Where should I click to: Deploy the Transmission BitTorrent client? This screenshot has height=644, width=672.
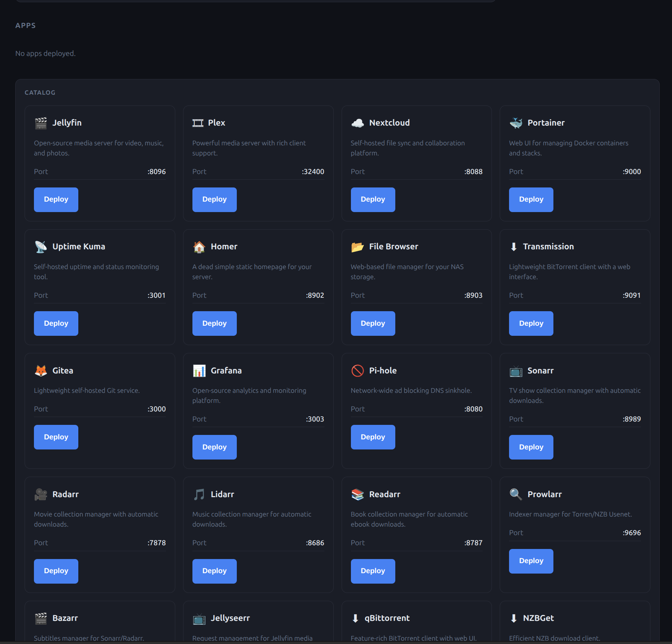point(531,323)
